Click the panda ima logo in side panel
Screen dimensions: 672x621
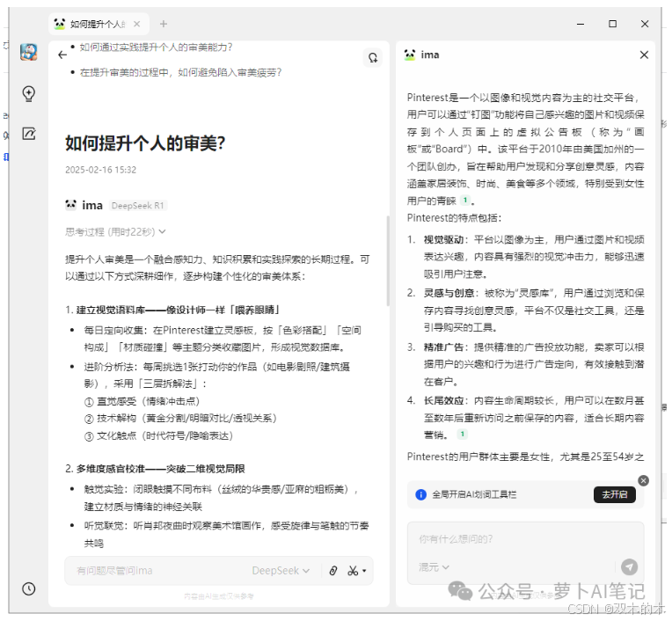410,55
